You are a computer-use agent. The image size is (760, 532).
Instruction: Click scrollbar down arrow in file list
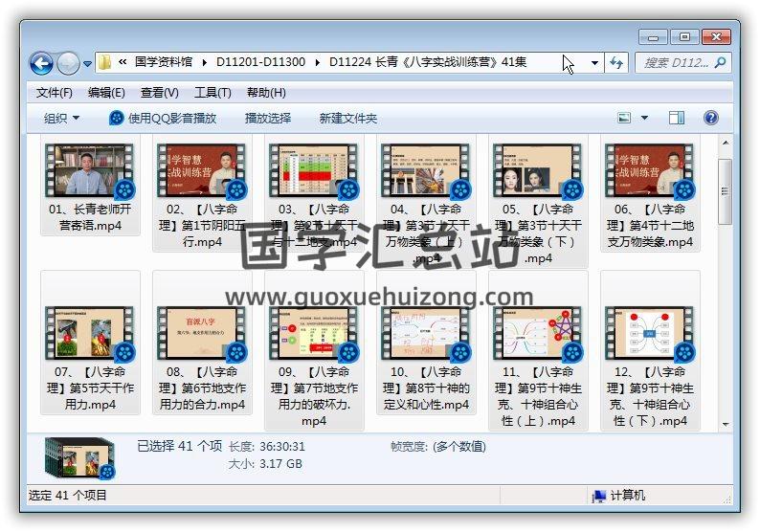click(726, 424)
